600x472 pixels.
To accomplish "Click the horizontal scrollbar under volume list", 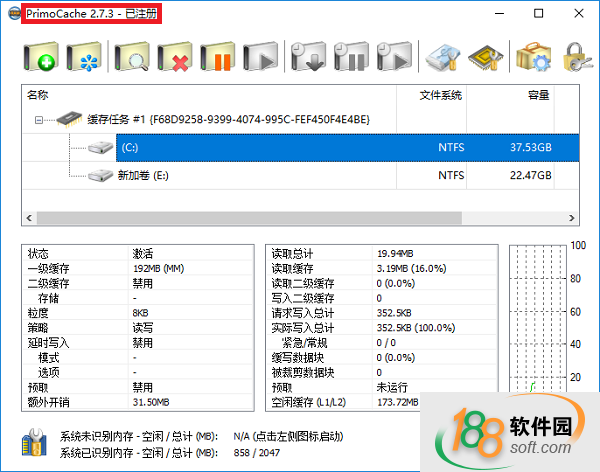I will coord(300,216).
